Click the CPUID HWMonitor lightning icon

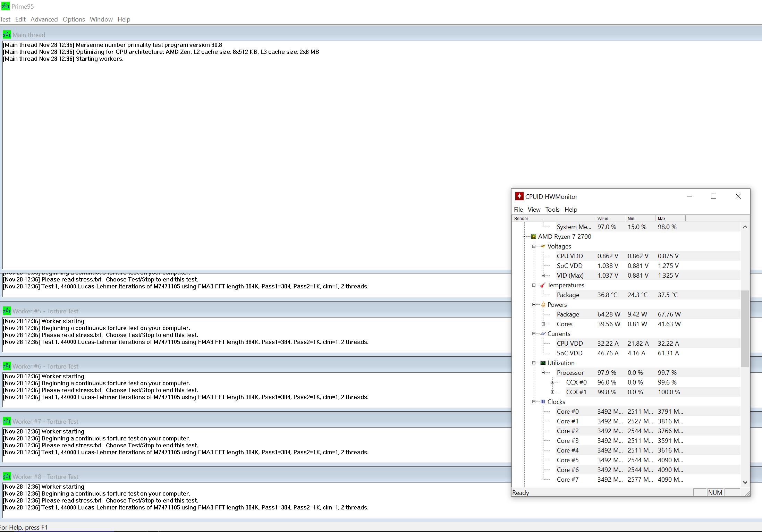coord(519,196)
